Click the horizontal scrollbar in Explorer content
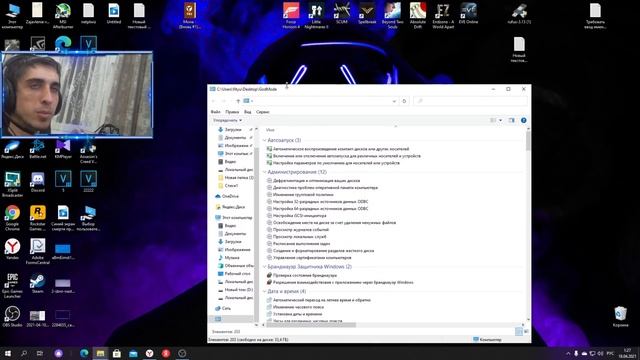 point(311,325)
